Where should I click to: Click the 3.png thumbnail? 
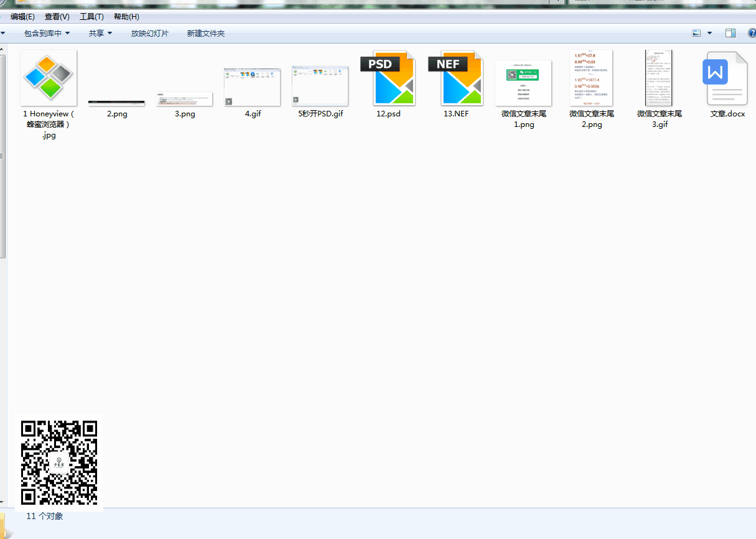coord(184,99)
